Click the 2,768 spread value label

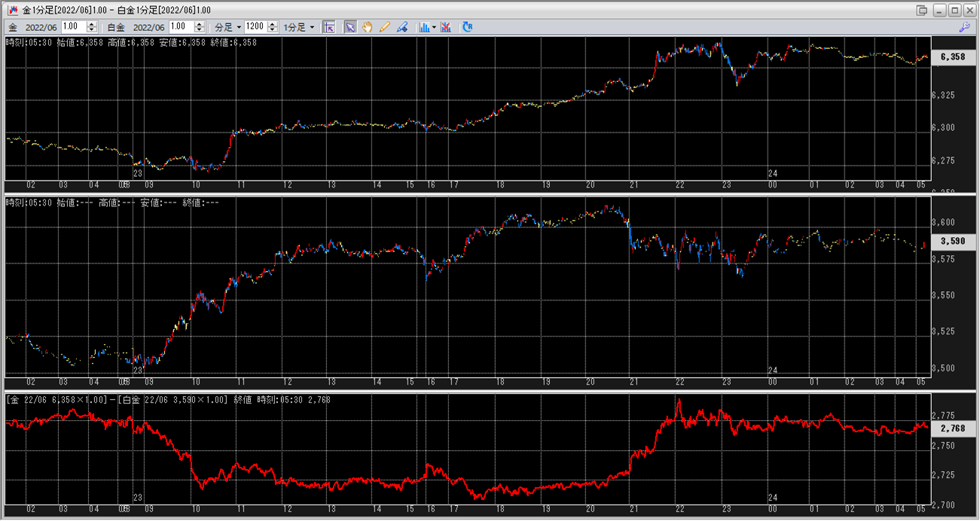coord(954,428)
